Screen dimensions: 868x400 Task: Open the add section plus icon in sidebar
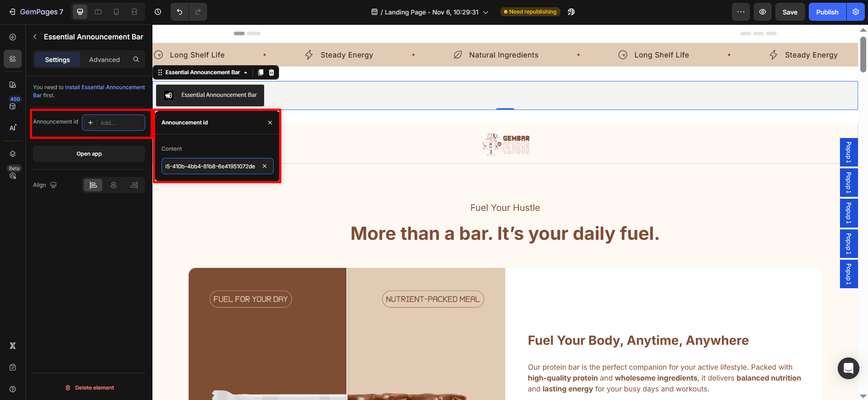coord(13,37)
